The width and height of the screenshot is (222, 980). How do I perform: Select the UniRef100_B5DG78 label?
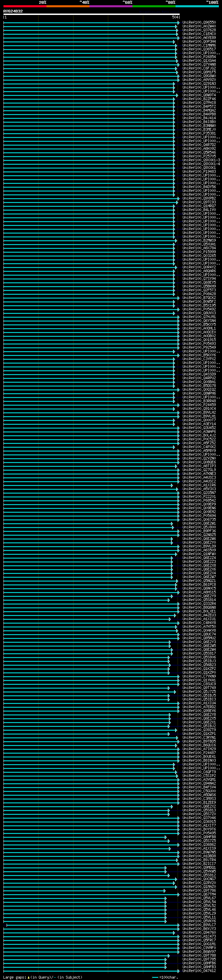[x=199, y=386]
